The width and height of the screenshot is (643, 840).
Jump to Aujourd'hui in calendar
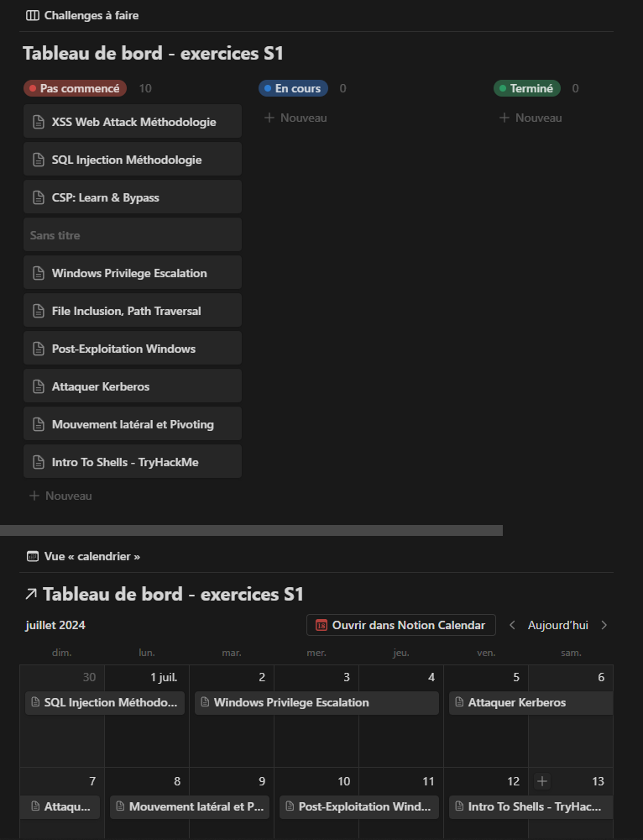[557, 625]
